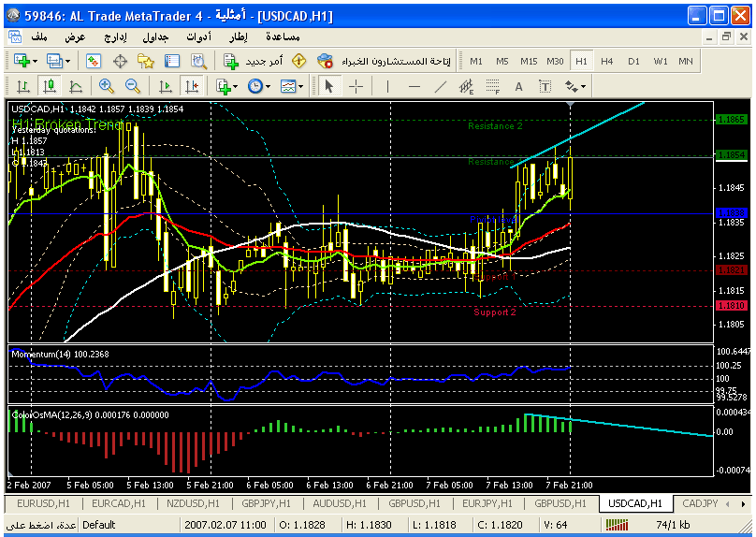The height and width of the screenshot is (537, 756).
Task: Select the trendline drawing tool
Action: click(440, 86)
